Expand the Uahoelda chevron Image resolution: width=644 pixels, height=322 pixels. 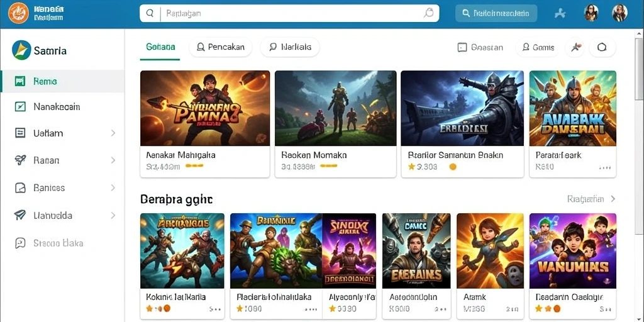113,215
